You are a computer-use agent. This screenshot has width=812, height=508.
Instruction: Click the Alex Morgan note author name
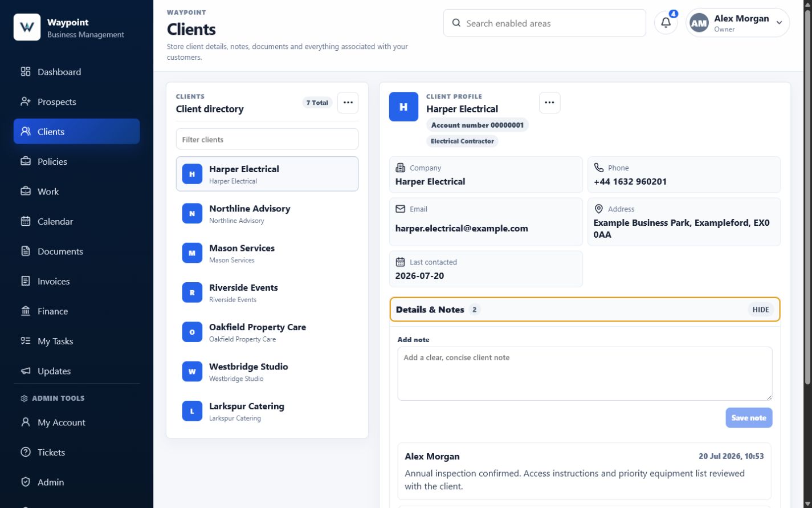point(432,456)
